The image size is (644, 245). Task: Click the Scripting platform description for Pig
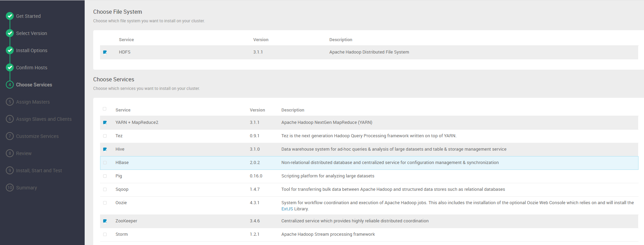328,176
